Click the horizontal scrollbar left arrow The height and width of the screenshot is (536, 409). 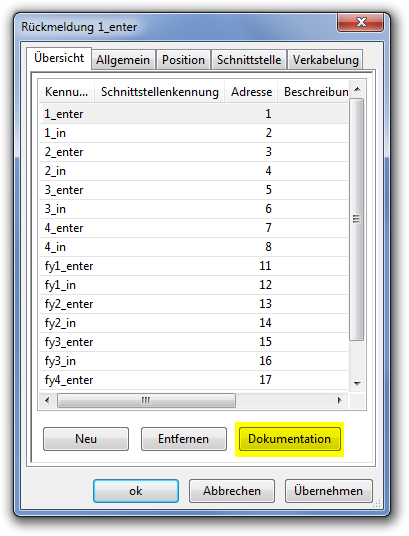coord(47,400)
